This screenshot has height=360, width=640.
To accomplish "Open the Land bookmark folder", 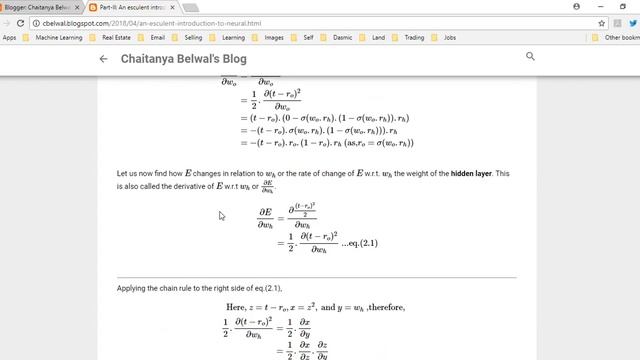I will [x=373, y=38].
